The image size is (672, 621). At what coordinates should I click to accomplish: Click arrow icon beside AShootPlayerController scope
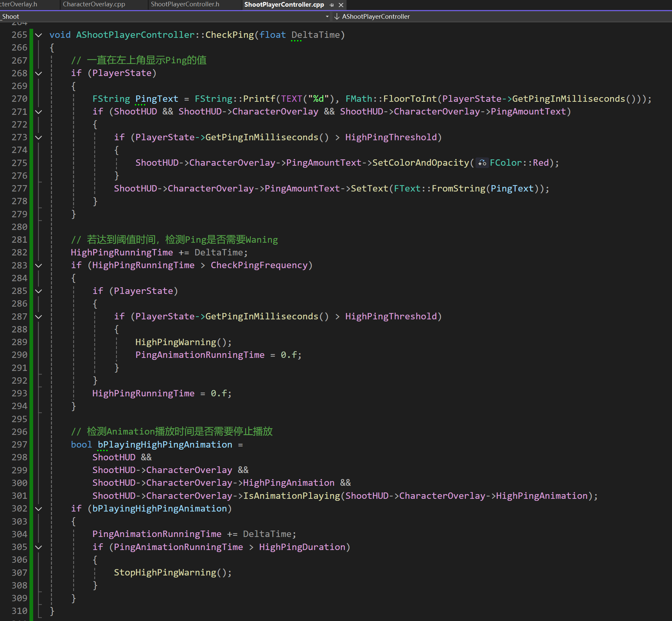(x=337, y=16)
